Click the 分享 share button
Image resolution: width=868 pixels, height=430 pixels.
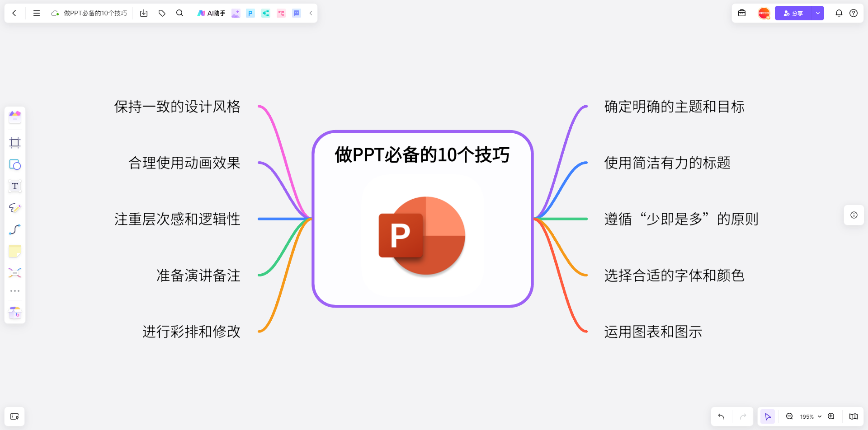point(793,13)
